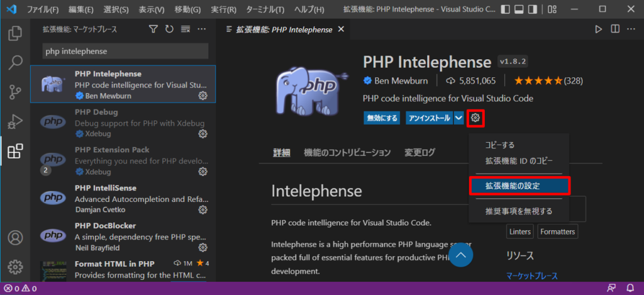Clear extensions search results icon

(x=186, y=29)
